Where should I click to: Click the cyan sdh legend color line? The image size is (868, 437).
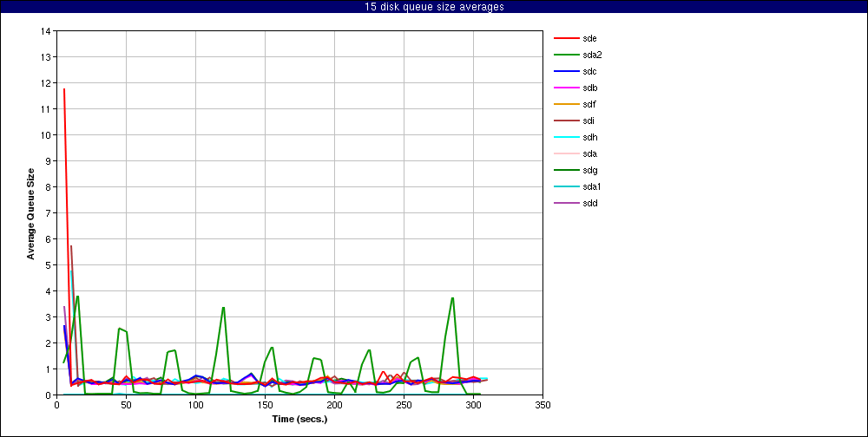566,138
